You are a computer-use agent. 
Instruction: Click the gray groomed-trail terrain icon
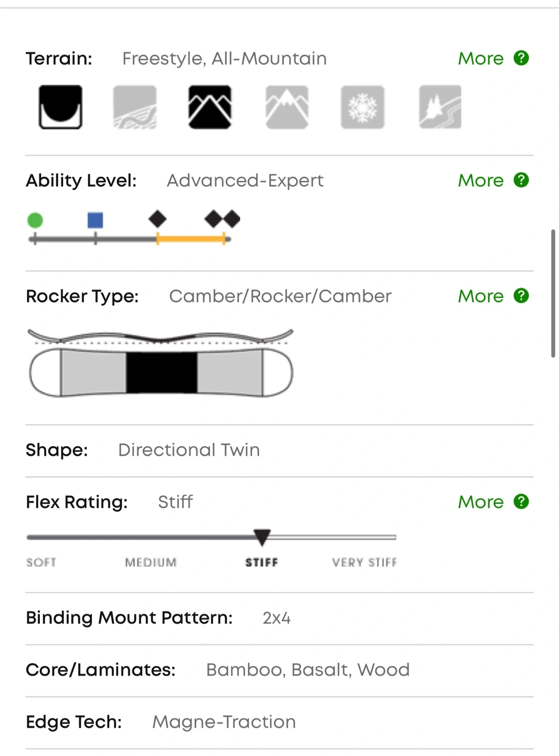point(135,107)
